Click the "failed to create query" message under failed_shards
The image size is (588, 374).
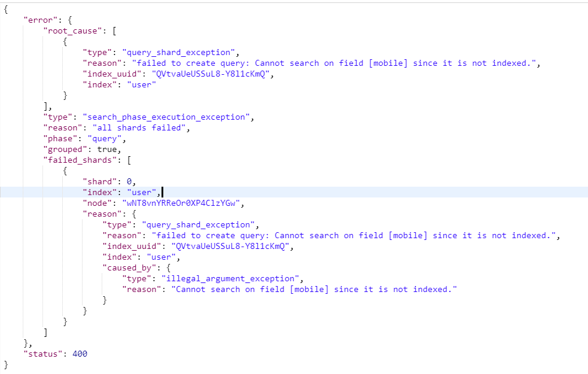pyautogui.click(x=354, y=236)
